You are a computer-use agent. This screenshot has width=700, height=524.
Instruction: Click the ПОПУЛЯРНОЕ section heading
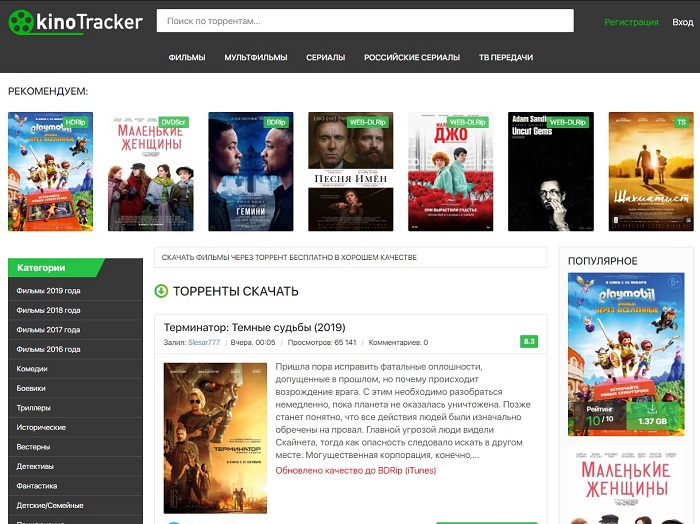(602, 261)
